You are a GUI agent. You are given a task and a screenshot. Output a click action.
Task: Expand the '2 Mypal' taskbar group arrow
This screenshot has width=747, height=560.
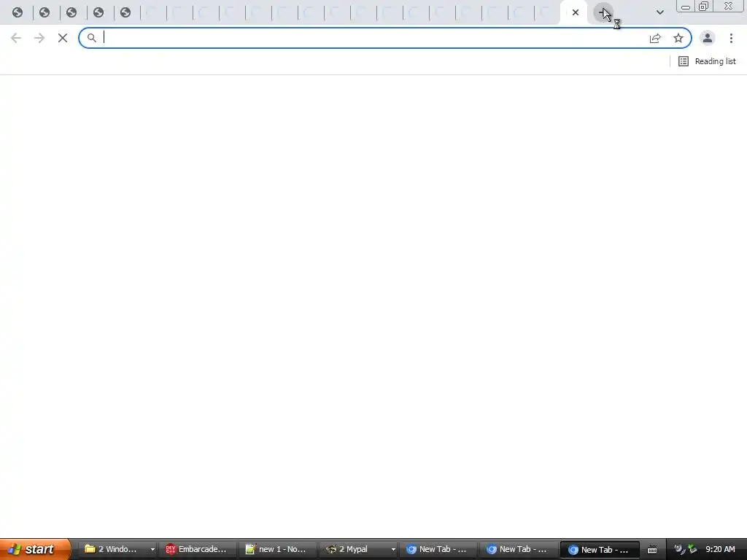pyautogui.click(x=393, y=550)
